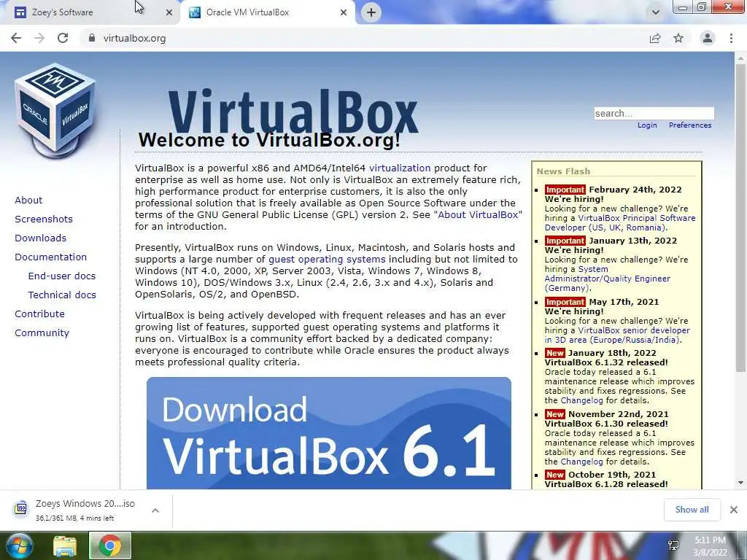Open the Changelog link for 6.1.30

coord(581,462)
